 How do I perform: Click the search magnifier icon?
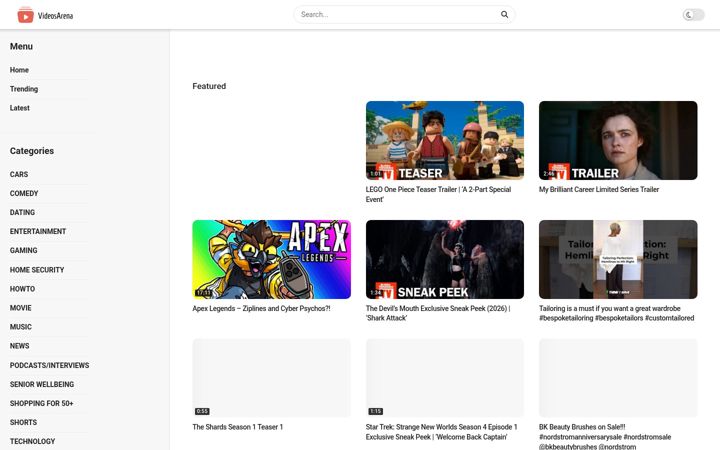(x=504, y=15)
